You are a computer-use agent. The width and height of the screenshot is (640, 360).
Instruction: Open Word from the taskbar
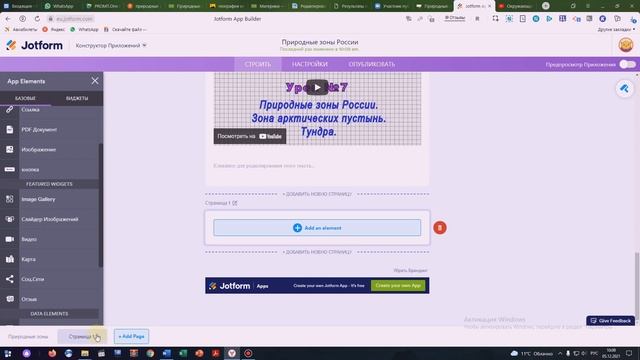167,353
